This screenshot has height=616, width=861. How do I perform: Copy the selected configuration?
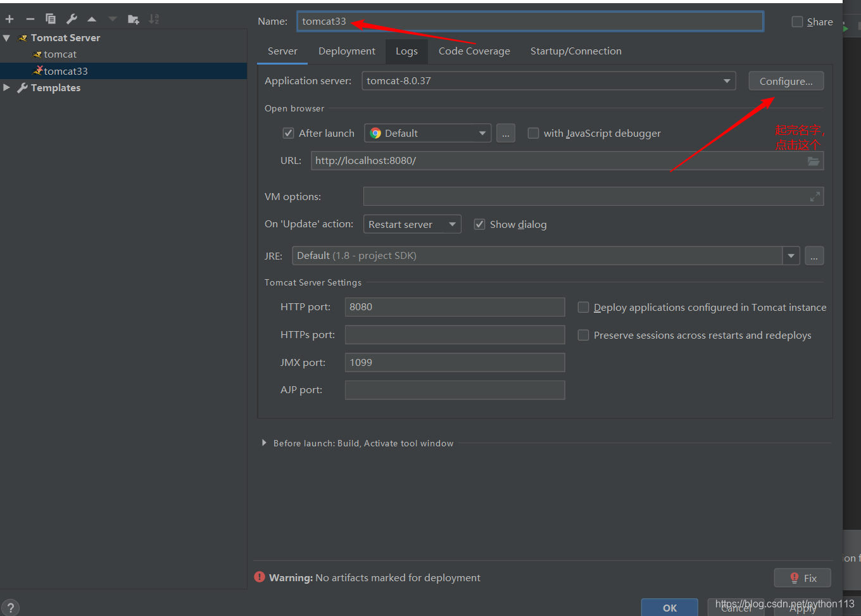tap(51, 19)
